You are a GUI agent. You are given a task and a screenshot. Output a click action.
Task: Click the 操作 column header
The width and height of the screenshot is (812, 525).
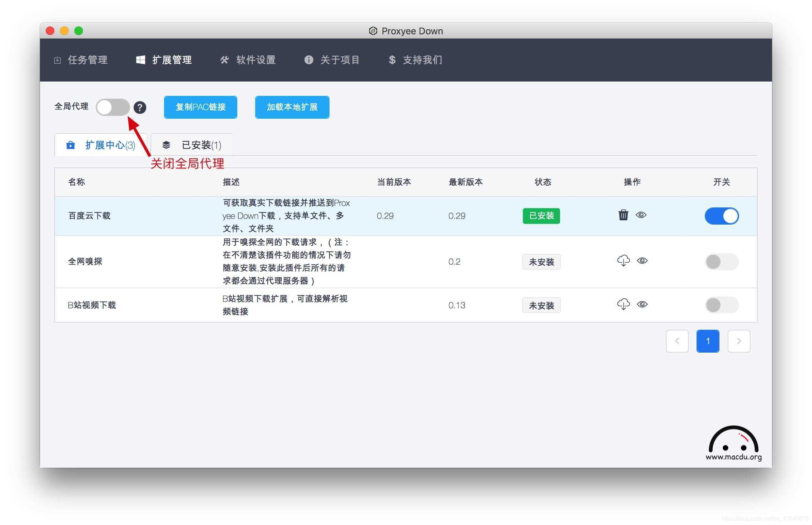point(632,182)
